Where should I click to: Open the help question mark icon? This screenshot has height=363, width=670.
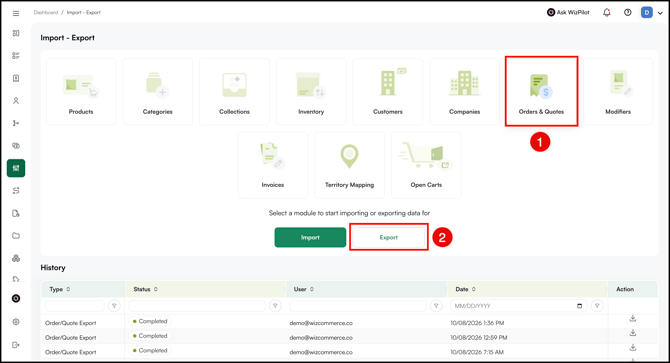click(627, 12)
